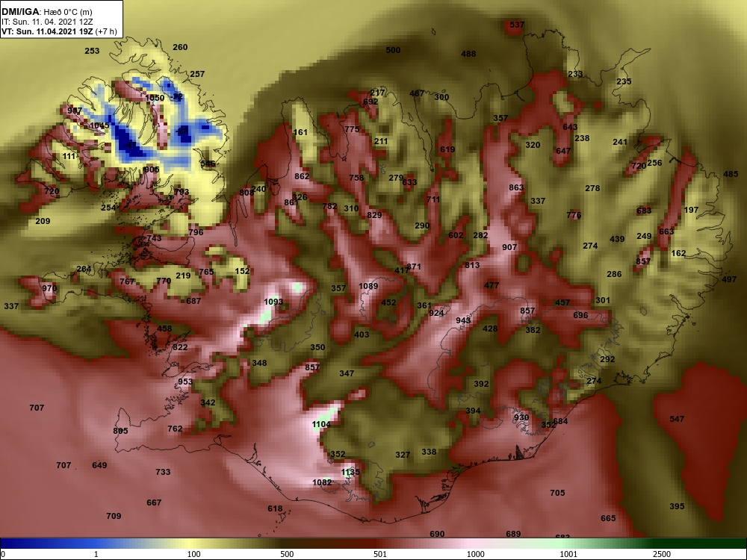Viewport: 747px width, 560px height.
Task: Click the map value '1050' in the Westfjords
Action: click(155, 98)
